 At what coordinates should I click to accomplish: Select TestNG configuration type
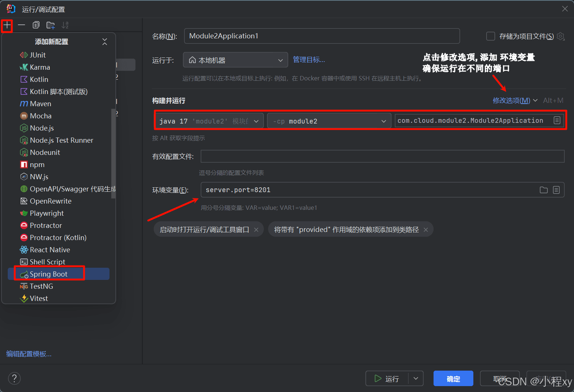[59, 286]
